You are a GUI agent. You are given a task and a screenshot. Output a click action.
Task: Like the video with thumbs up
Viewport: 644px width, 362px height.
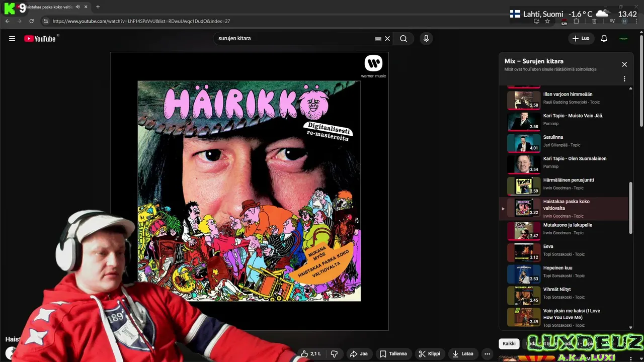(x=310, y=354)
